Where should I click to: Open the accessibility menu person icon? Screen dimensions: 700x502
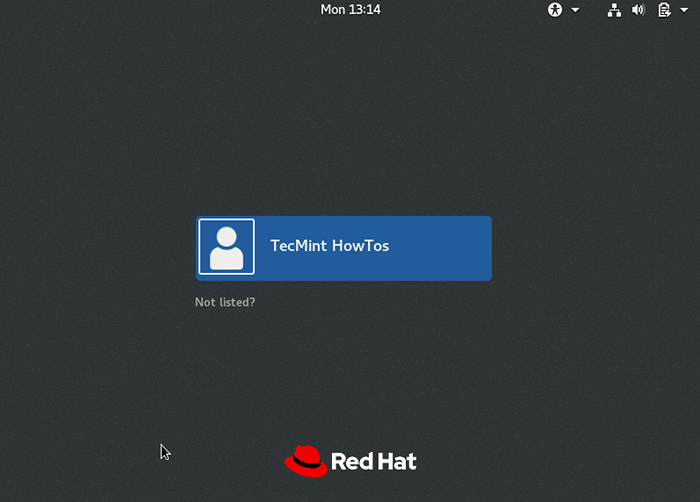(555, 10)
